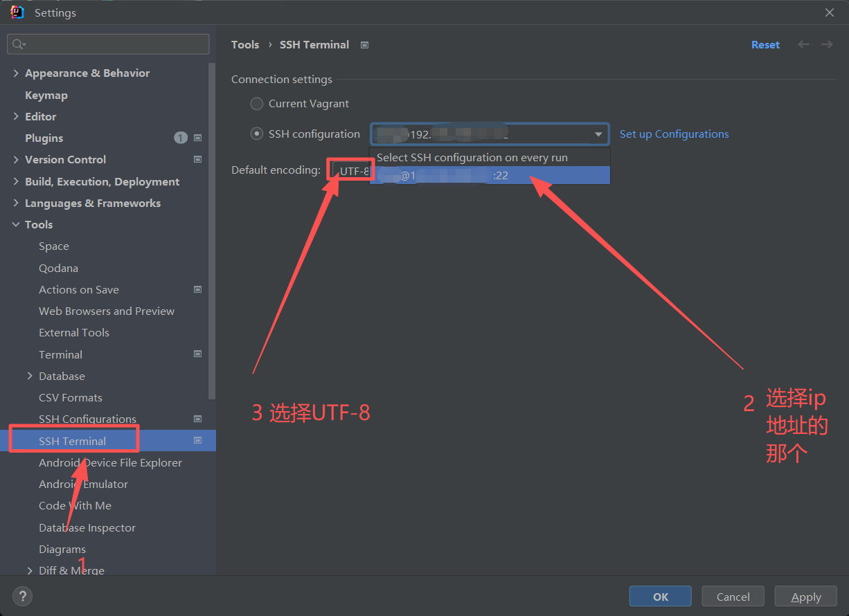849x616 pixels.
Task: Click the Terminal row project-level icon
Action: pyautogui.click(x=197, y=354)
